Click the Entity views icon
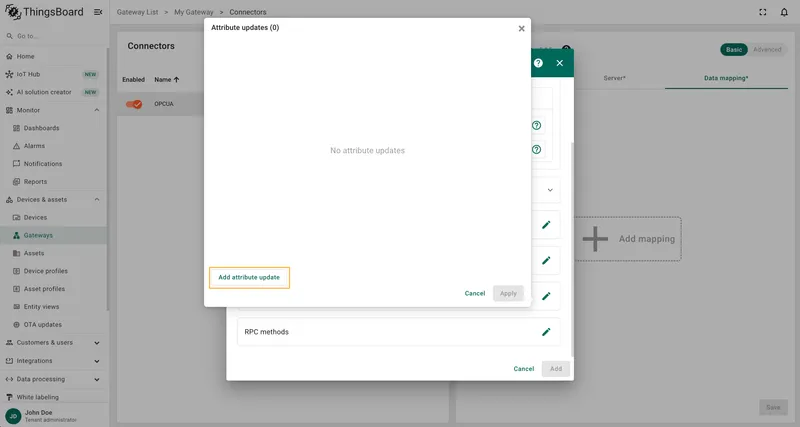Viewport: 800px width, 427px height. (x=16, y=307)
